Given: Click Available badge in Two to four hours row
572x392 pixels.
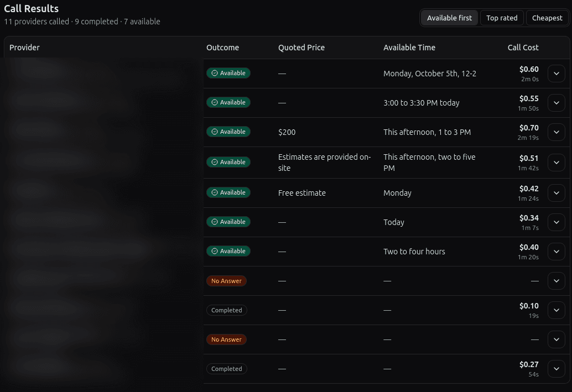Looking at the screenshot, I should click(228, 251).
